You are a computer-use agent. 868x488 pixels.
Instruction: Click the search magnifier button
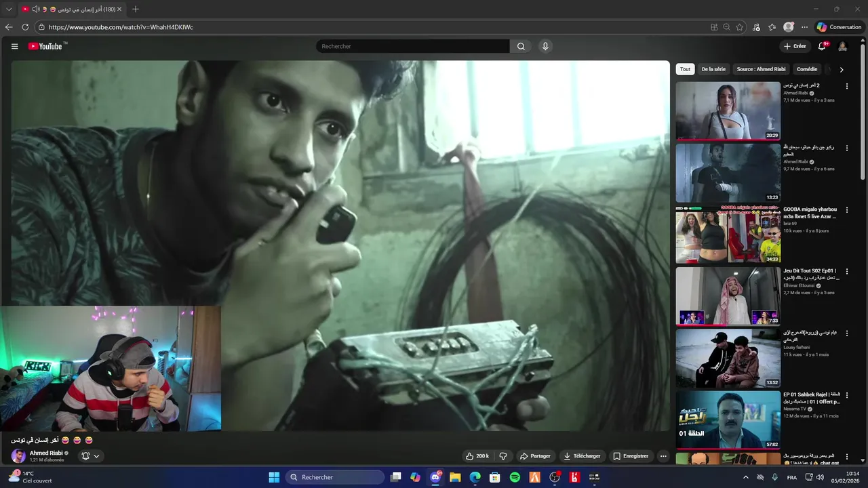[521, 46]
